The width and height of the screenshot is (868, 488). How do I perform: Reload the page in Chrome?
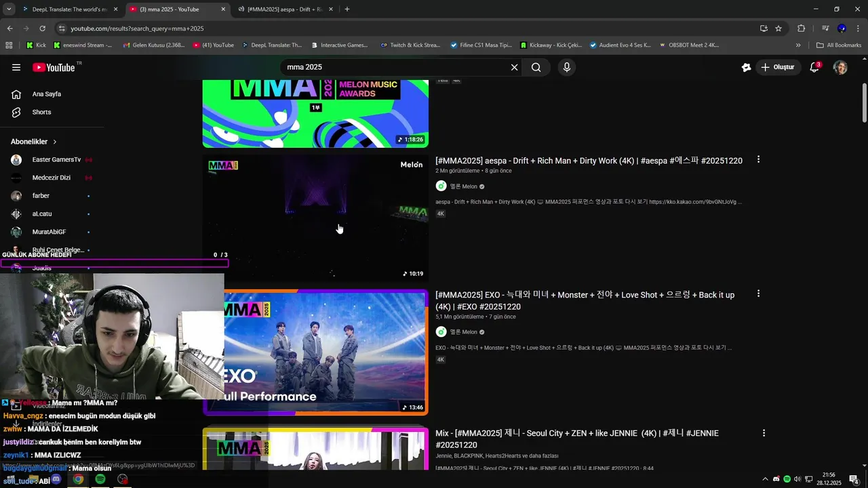pos(42,28)
